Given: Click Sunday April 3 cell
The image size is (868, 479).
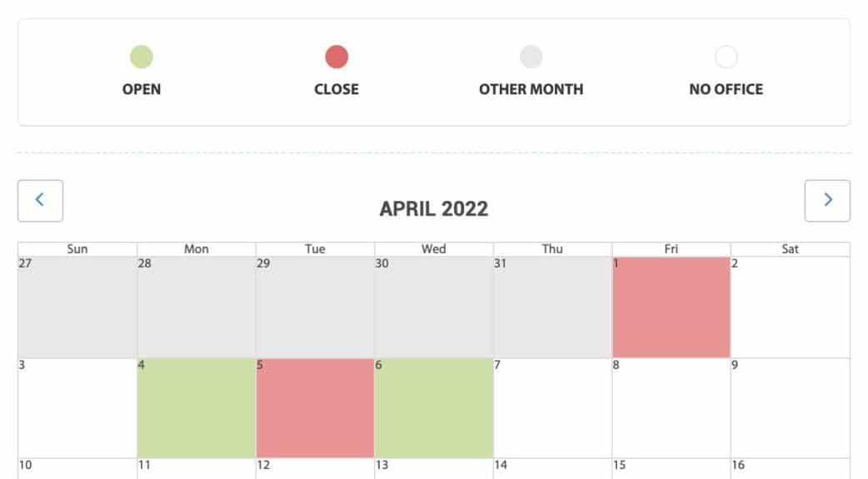Looking at the screenshot, I should click(x=77, y=408).
